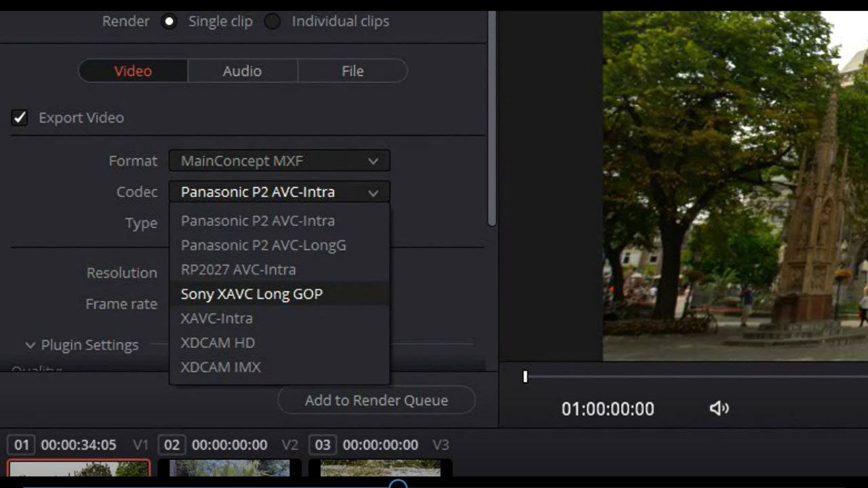Choose XDCAM IMX from the dropdown
The height and width of the screenshot is (488, 868).
tap(220, 367)
